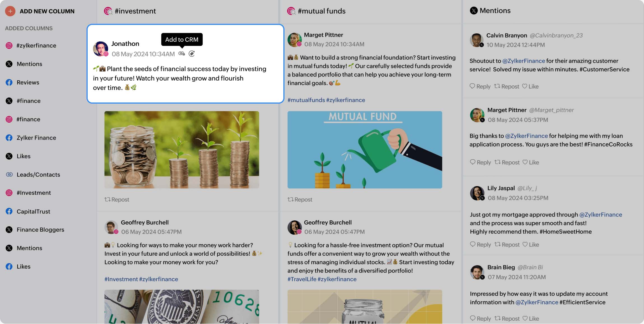The image size is (644, 324).
Task: Toggle visibility of Leads/Contacts column
Action: pyautogui.click(x=38, y=174)
